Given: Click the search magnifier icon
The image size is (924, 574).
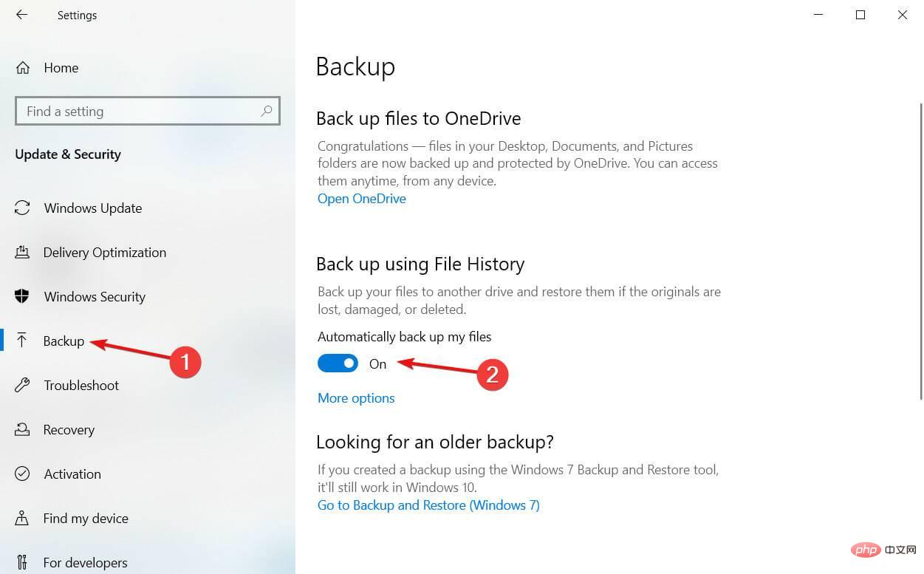Looking at the screenshot, I should 267,111.
